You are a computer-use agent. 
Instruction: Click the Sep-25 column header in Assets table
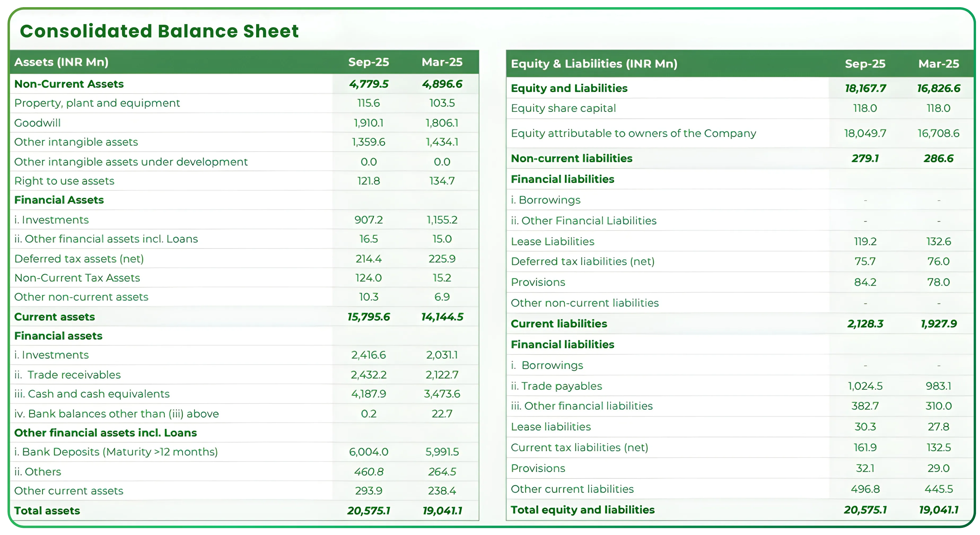[x=368, y=62]
